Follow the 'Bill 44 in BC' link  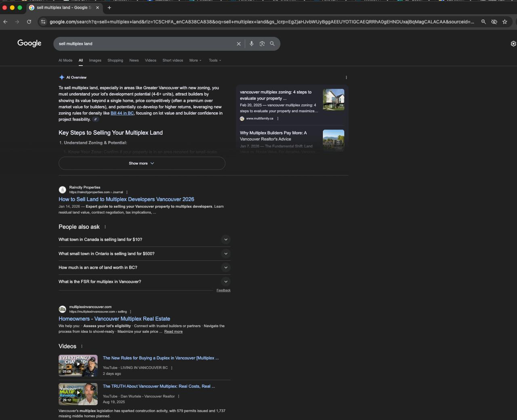coord(122,113)
